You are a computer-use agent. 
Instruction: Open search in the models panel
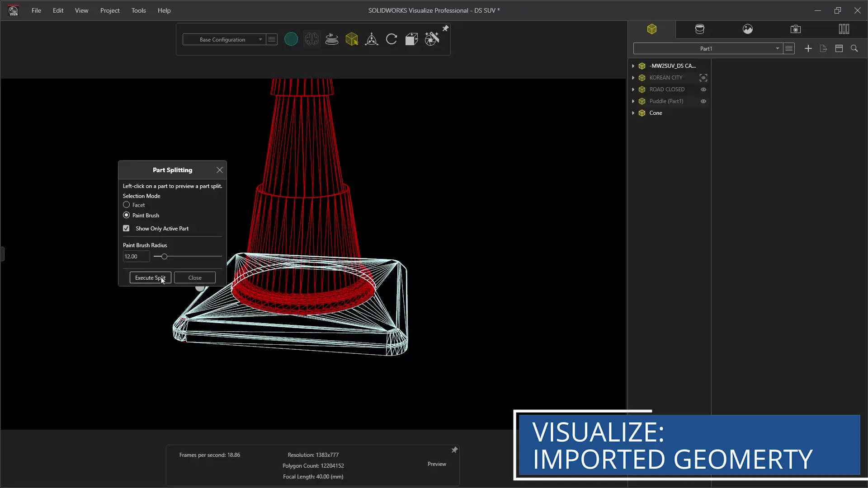(x=854, y=48)
